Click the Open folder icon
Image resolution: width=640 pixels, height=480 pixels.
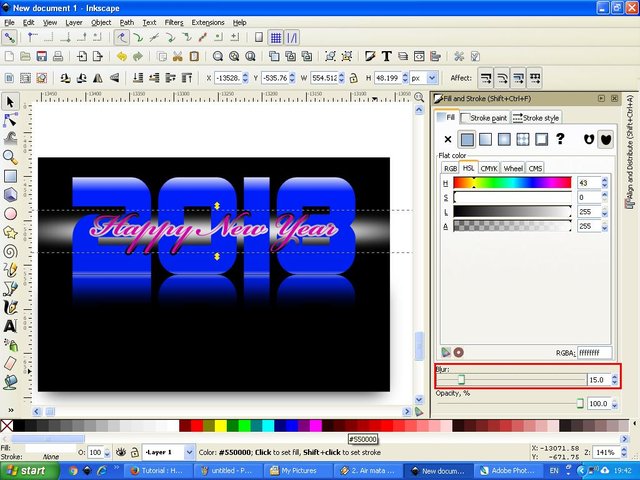pos(25,56)
